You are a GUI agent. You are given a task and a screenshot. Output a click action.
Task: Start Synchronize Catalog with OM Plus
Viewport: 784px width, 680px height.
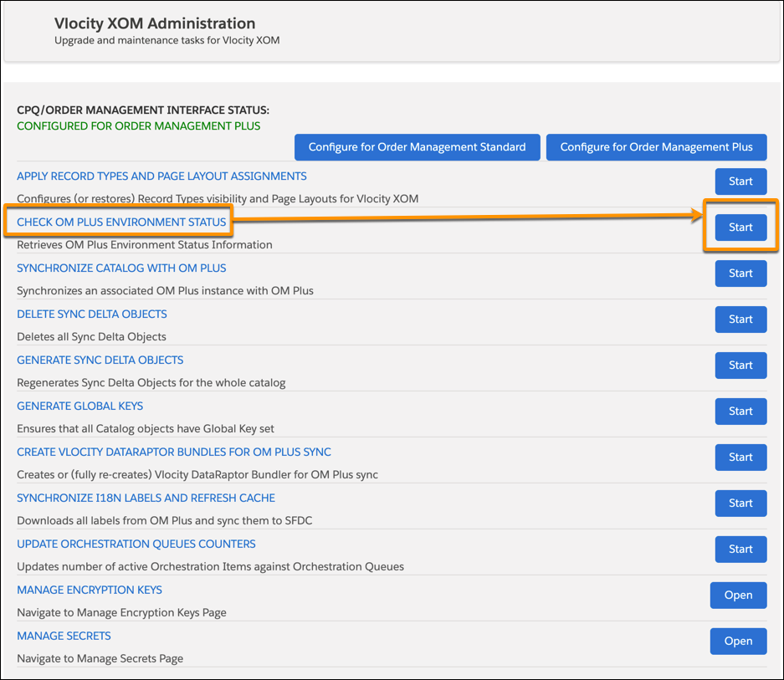(x=740, y=274)
